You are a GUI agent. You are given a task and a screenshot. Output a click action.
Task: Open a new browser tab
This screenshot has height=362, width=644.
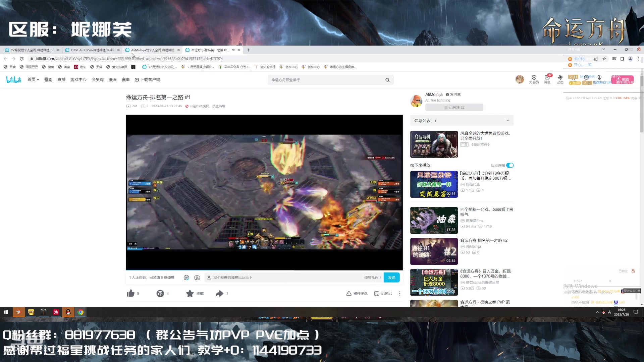click(x=248, y=50)
